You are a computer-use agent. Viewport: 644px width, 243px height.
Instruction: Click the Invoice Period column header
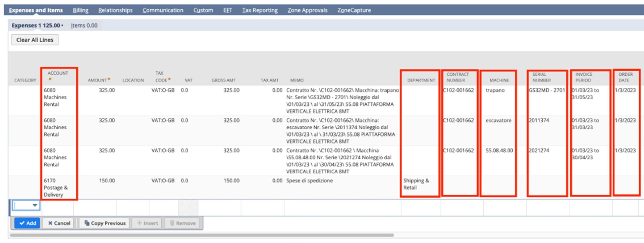point(584,77)
